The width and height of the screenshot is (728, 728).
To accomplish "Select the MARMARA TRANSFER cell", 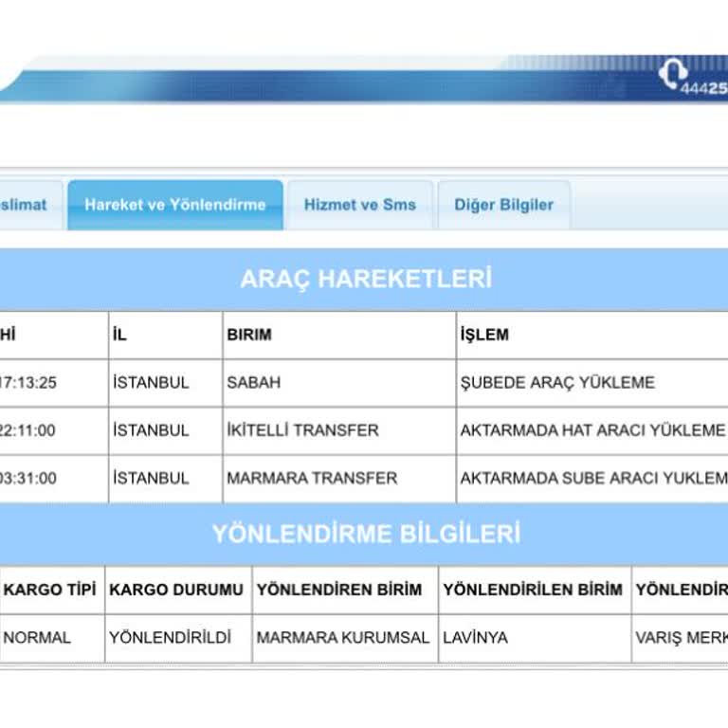I will [x=339, y=478].
